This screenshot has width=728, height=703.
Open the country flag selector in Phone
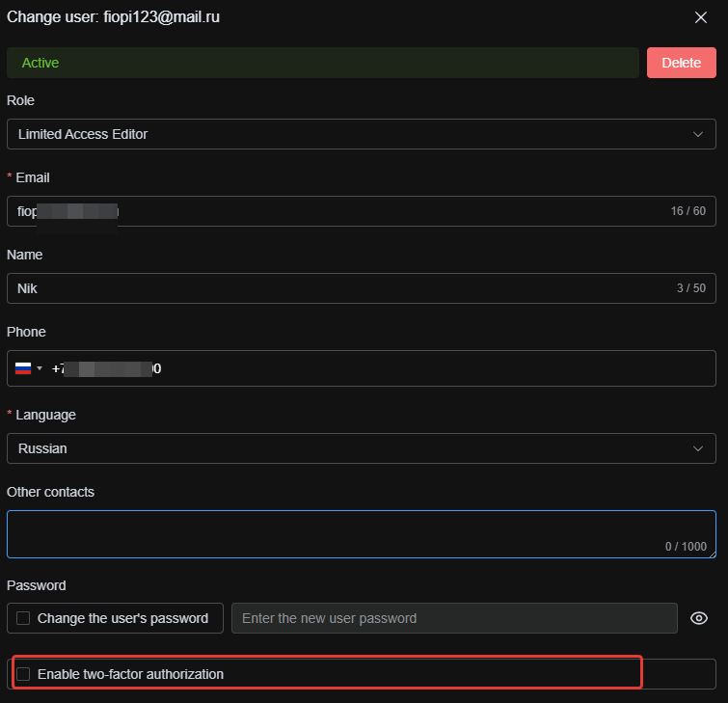click(x=29, y=368)
